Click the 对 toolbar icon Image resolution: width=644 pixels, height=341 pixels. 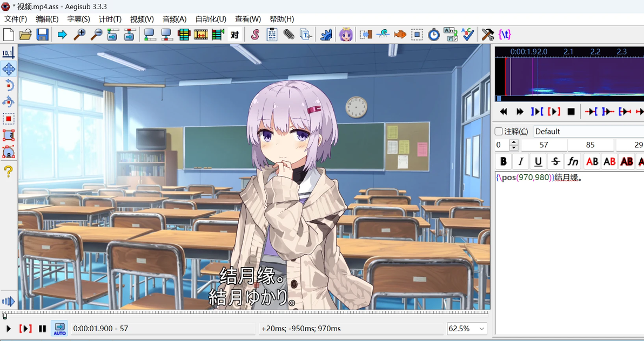(x=234, y=35)
